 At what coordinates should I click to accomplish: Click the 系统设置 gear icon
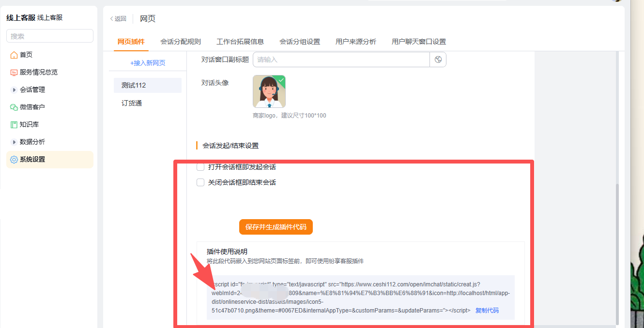point(14,159)
